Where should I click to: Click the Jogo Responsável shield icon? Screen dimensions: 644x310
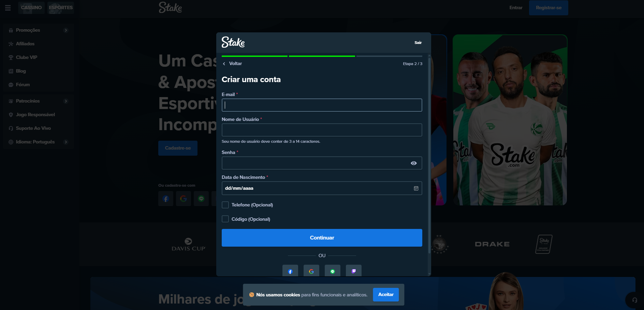(11, 115)
